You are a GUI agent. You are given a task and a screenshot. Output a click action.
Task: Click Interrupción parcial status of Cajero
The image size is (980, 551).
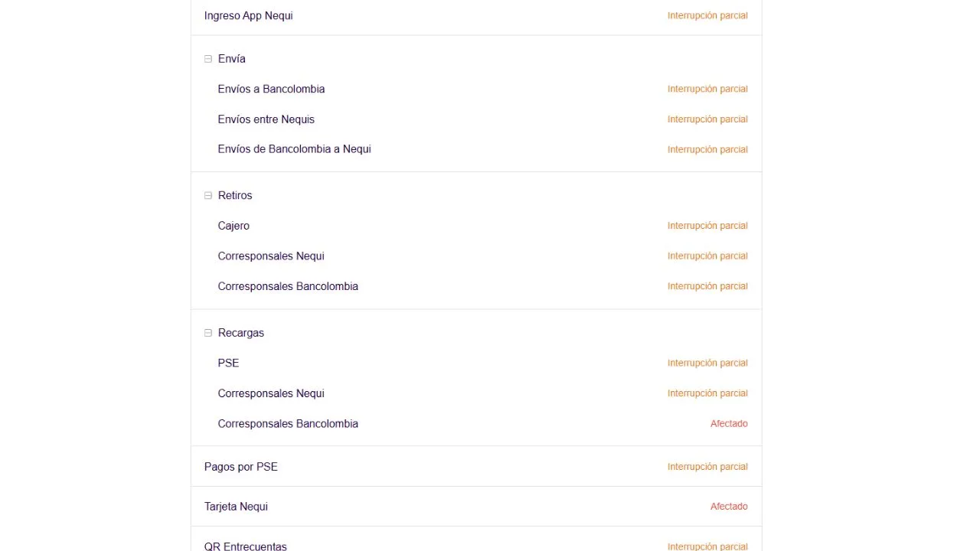pyautogui.click(x=707, y=226)
